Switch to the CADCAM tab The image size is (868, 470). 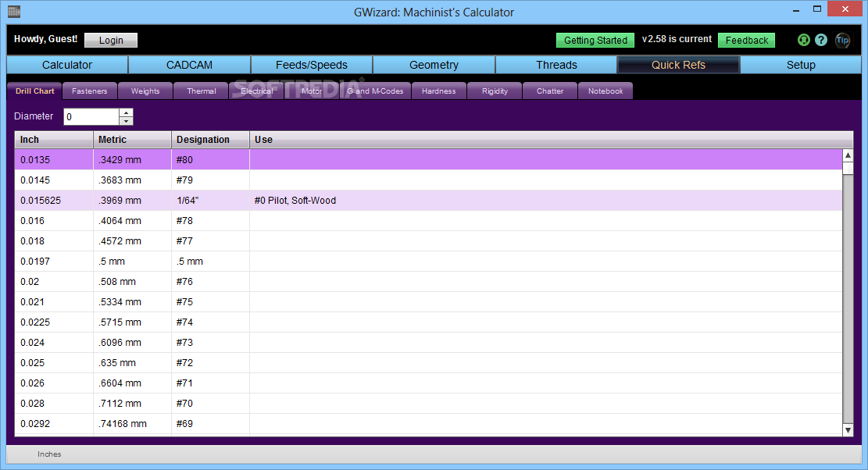click(x=189, y=65)
